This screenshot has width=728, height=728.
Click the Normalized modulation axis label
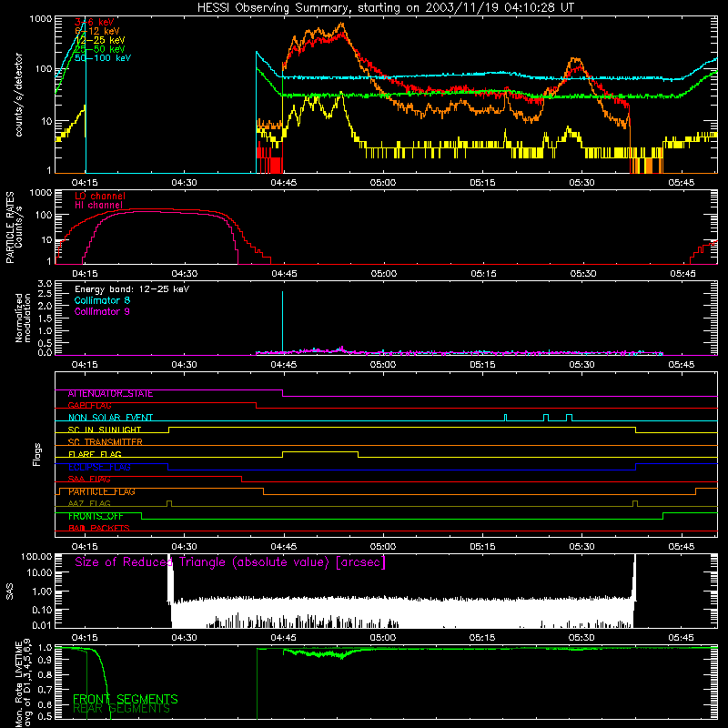point(23,318)
